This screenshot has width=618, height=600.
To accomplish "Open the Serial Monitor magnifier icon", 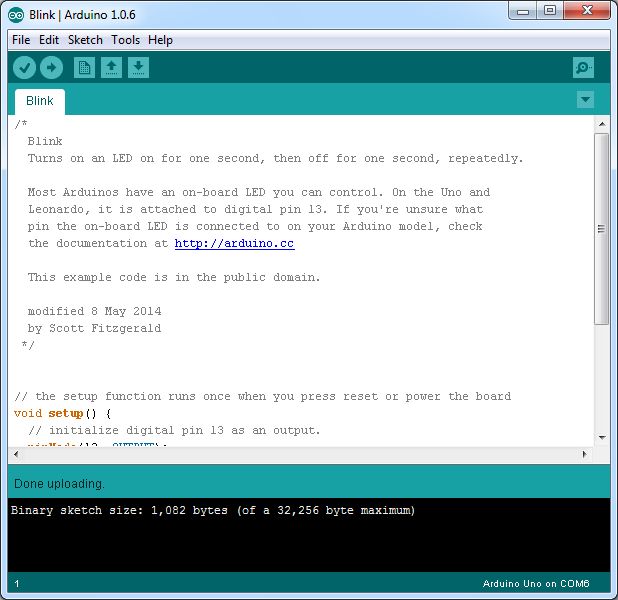I will [583, 68].
